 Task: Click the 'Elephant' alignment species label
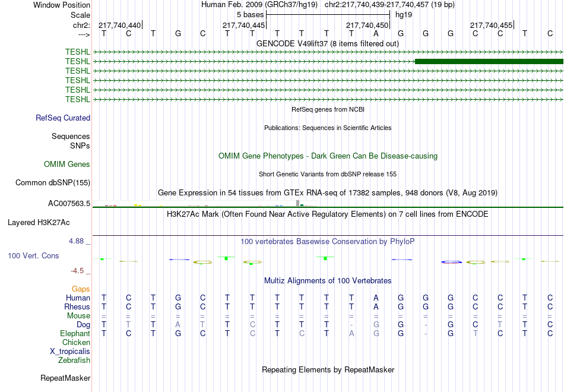pyautogui.click(x=75, y=334)
